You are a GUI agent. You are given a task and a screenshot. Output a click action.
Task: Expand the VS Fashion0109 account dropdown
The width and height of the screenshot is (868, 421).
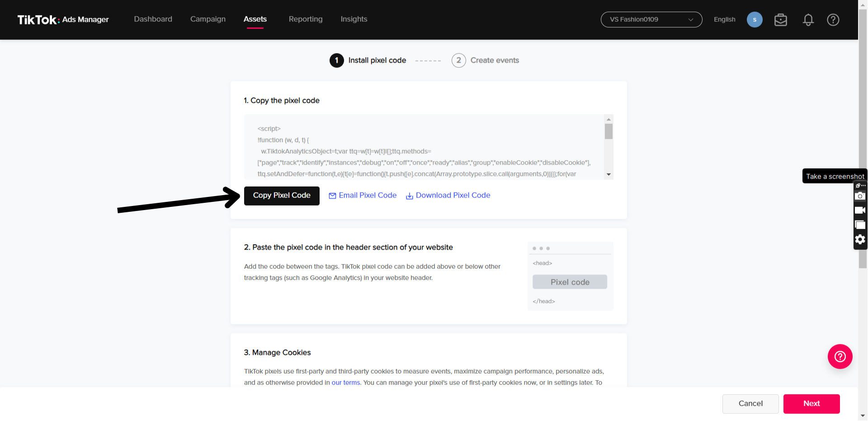(x=651, y=19)
